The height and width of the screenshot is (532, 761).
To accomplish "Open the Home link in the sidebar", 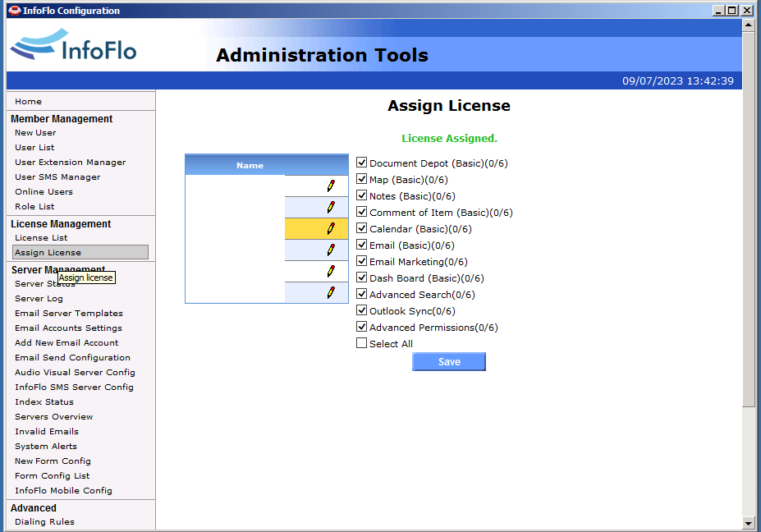I will click(28, 102).
